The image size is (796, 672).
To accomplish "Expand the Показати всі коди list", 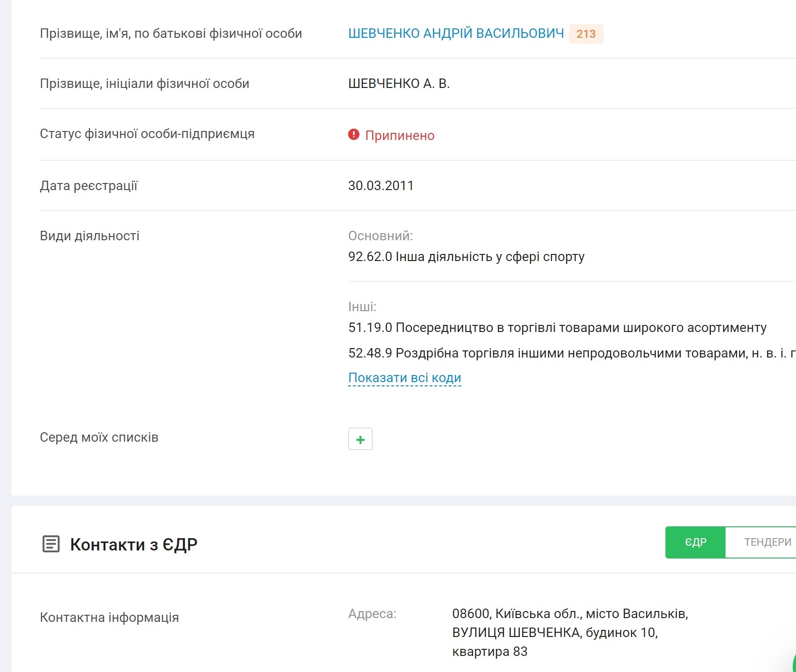I will click(x=404, y=378).
